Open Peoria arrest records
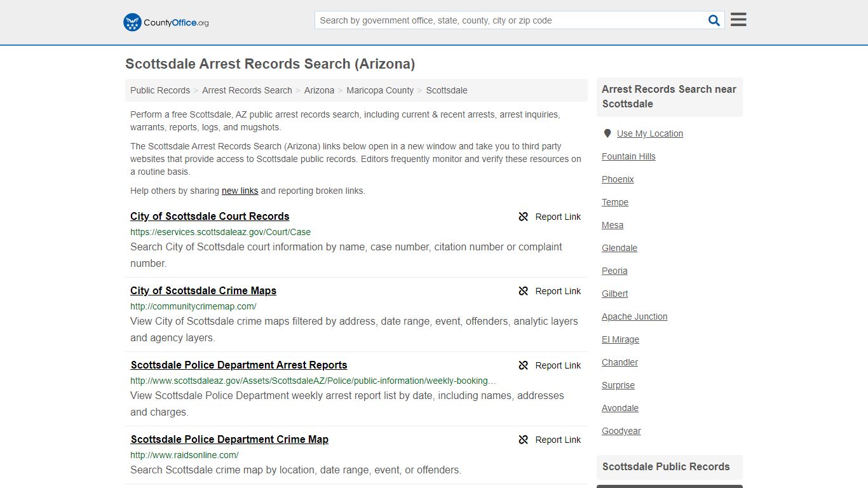 614,271
